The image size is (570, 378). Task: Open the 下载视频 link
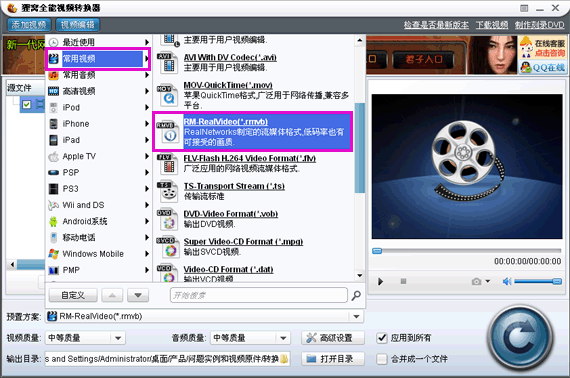(492, 25)
